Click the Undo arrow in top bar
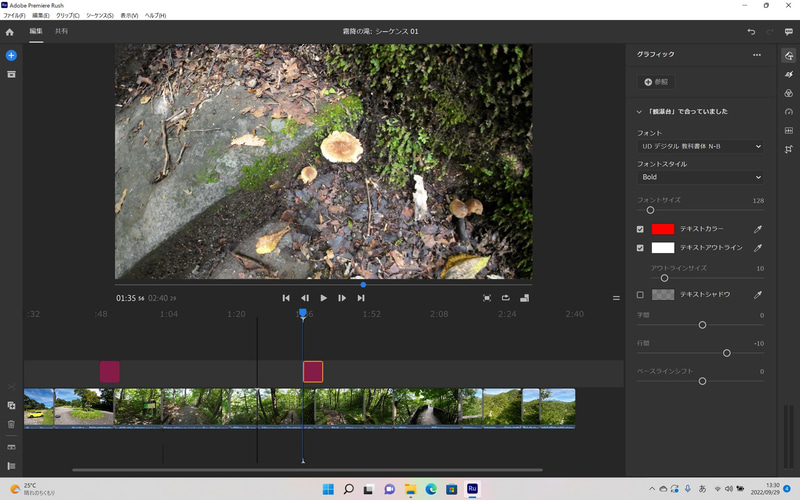Screen dimensions: 800x500 751,32
